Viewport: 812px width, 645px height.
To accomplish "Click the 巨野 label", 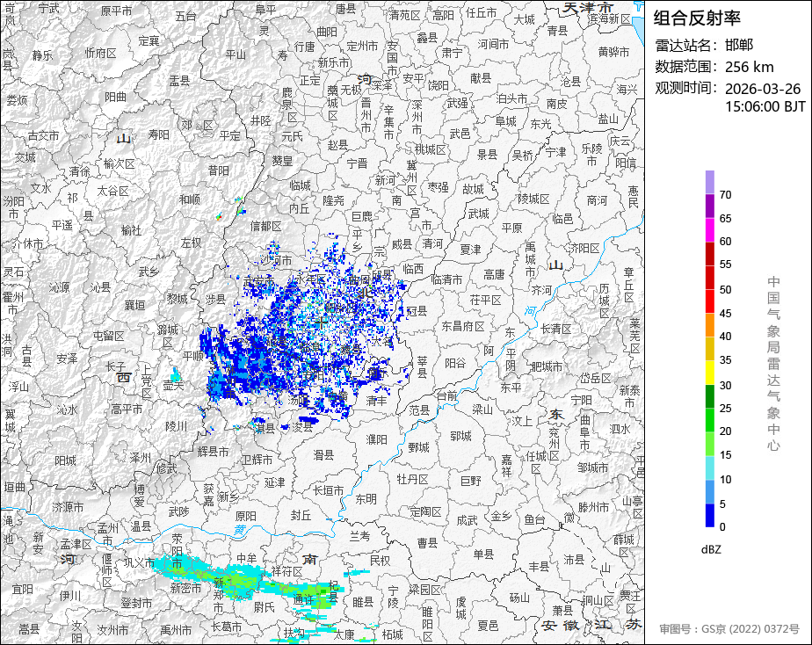I will (x=471, y=481).
